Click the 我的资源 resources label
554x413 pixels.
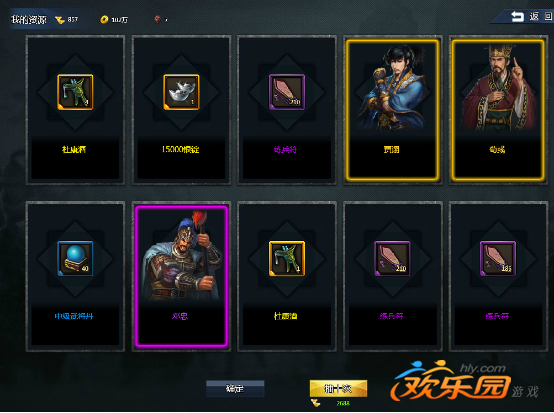[x=29, y=19]
